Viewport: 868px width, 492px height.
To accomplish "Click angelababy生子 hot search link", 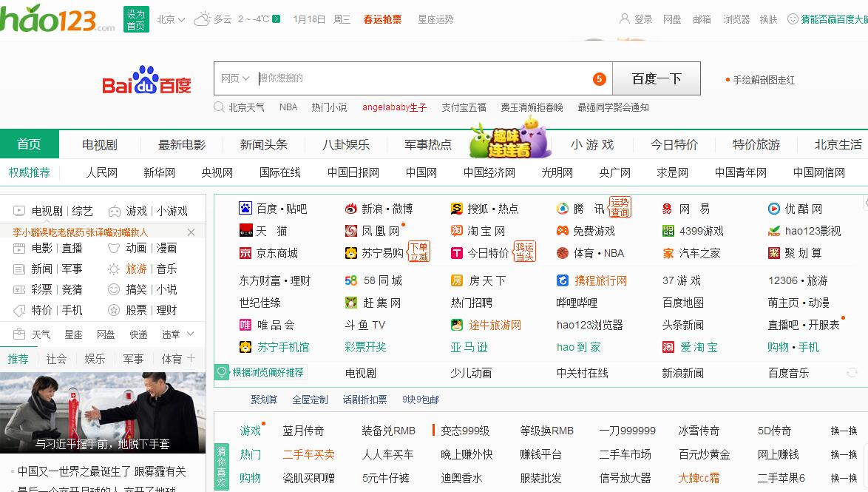I will pyautogui.click(x=394, y=107).
